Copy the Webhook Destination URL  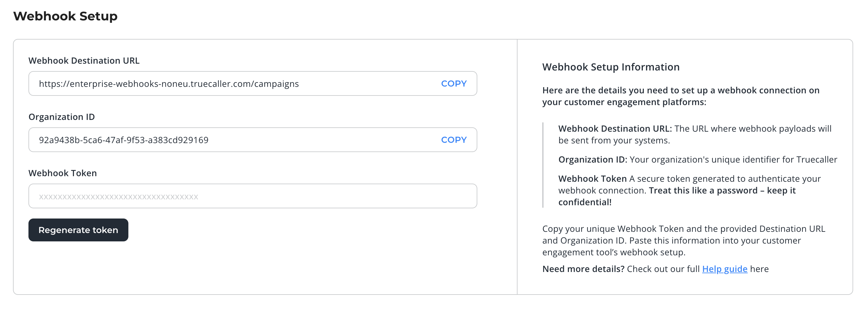[x=453, y=83]
